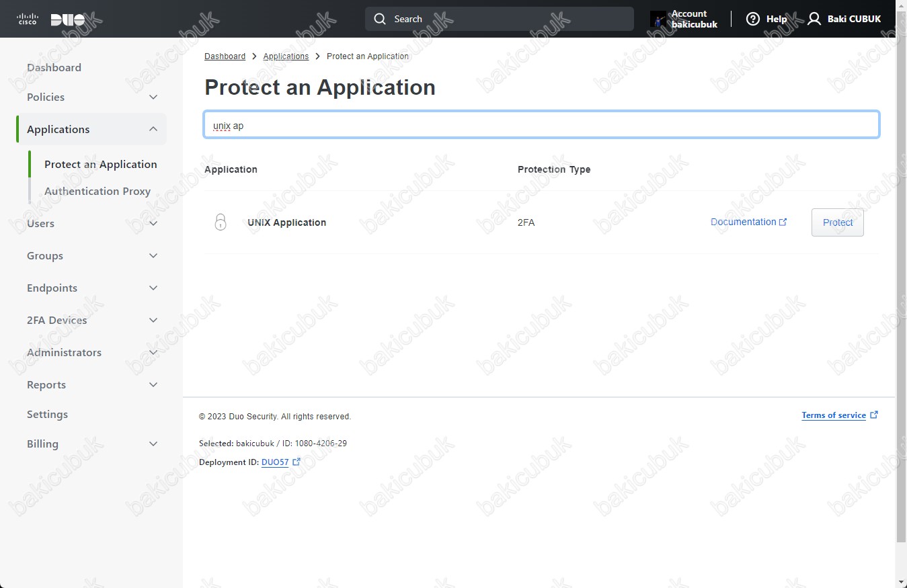Viewport: 907px width, 588px height.
Task: Collapse the Applications section chevron
Action: [153, 129]
